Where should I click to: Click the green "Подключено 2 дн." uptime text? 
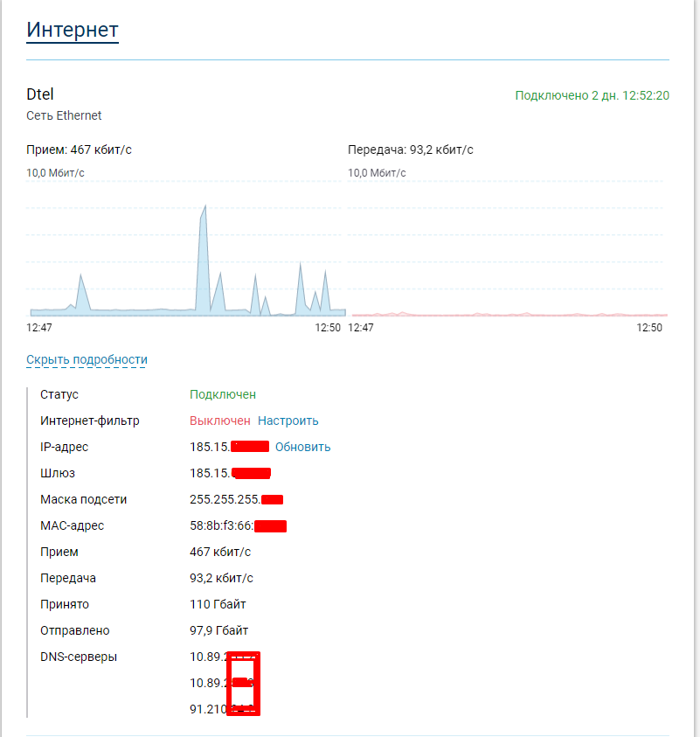point(592,95)
